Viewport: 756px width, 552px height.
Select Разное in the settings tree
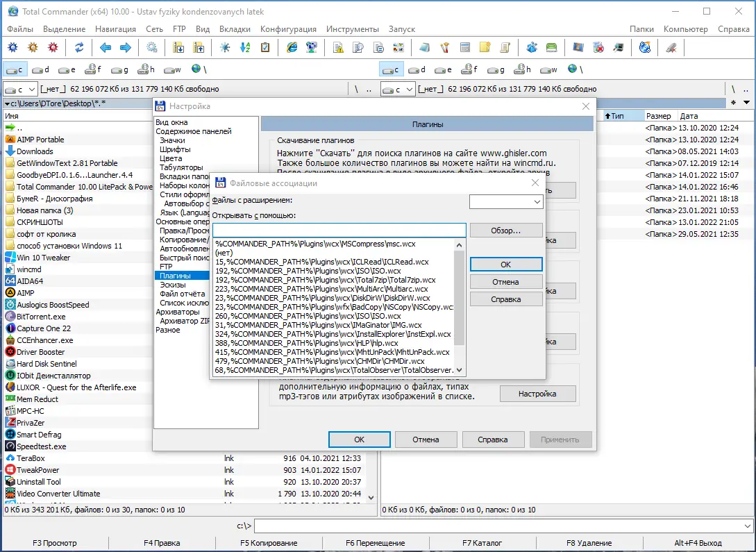click(x=168, y=331)
